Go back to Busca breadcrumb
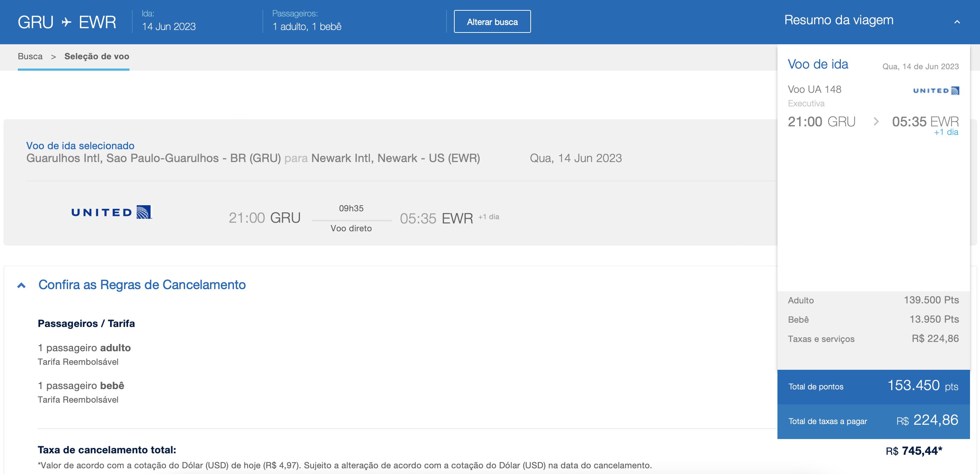This screenshot has width=980, height=474. [30, 56]
